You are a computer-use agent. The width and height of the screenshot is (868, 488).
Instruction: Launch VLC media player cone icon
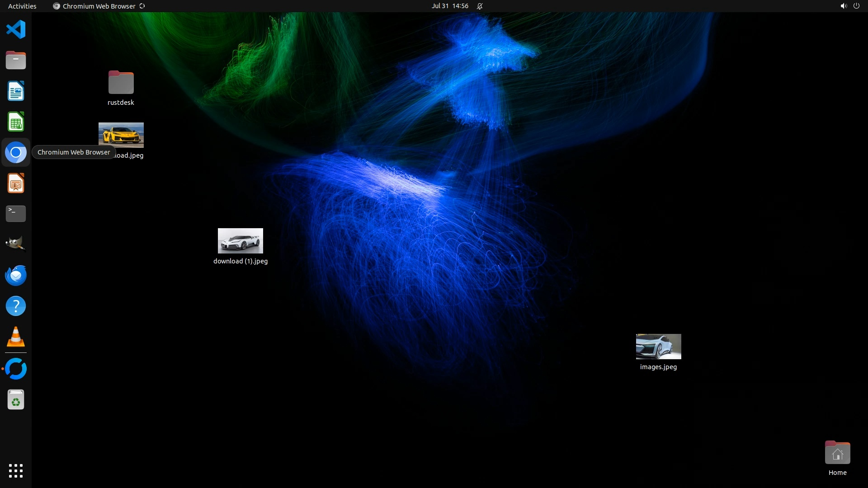click(16, 337)
